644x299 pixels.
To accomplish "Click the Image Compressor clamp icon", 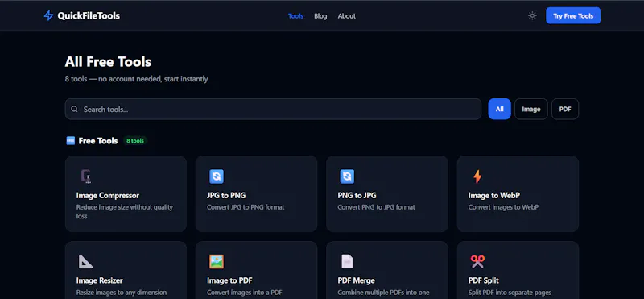I will (x=86, y=176).
